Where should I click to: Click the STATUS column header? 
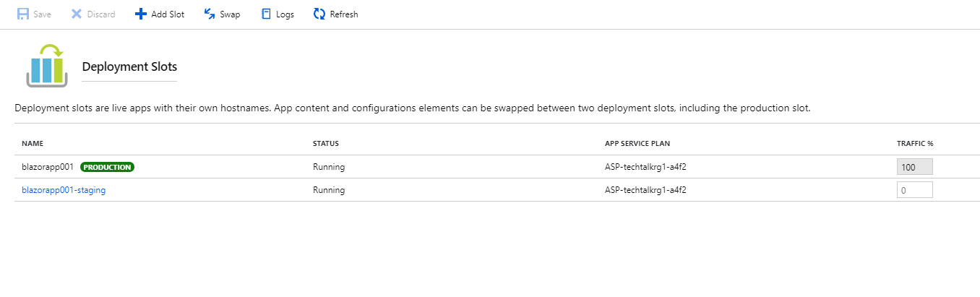pyautogui.click(x=326, y=144)
